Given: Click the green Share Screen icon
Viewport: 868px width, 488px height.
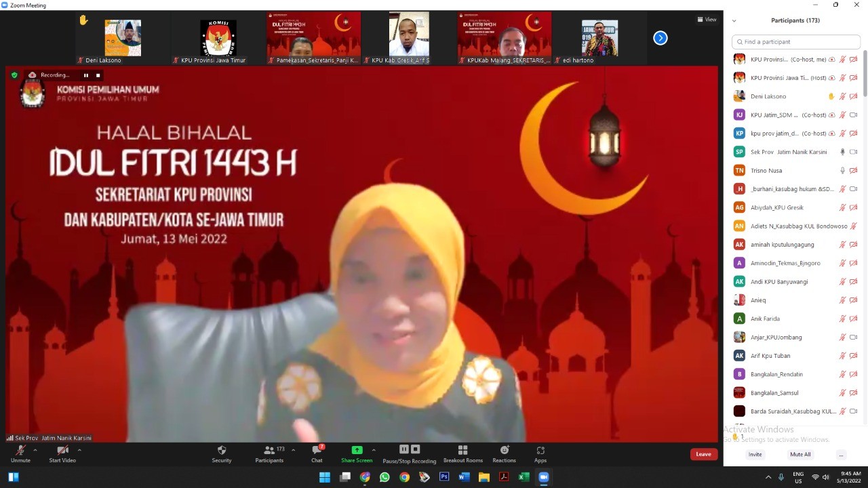Looking at the screenshot, I should (357, 450).
